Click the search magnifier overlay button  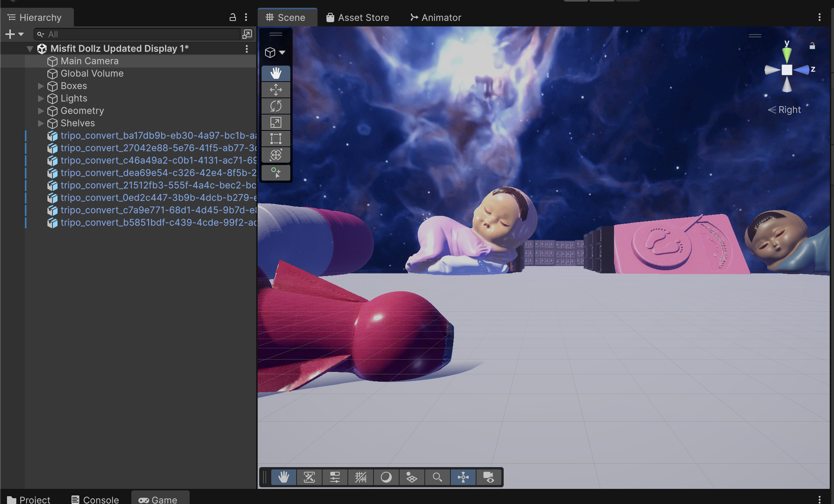(437, 477)
